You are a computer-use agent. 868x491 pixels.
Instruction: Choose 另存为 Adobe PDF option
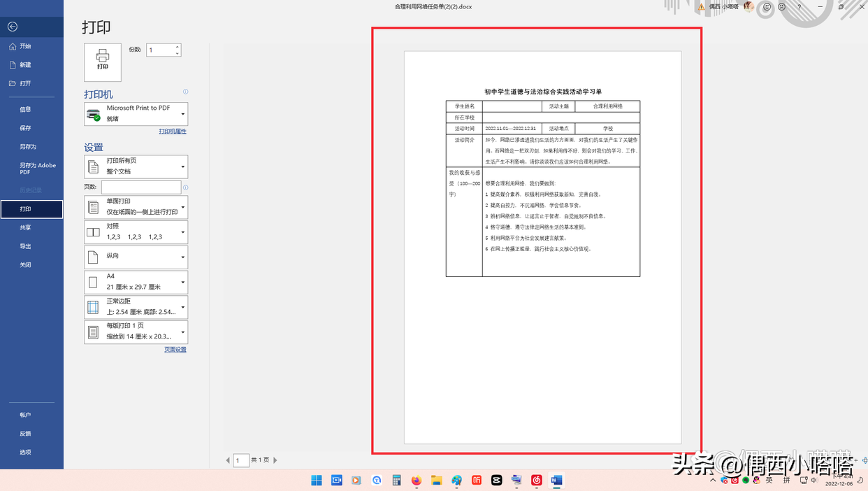31,169
